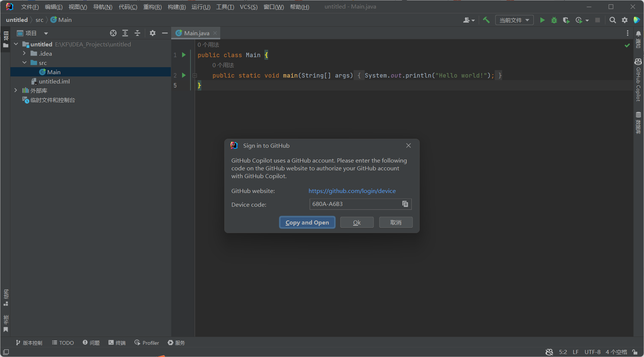The height and width of the screenshot is (357, 644).
Task: Expand all nodes in project panel
Action: click(x=125, y=33)
